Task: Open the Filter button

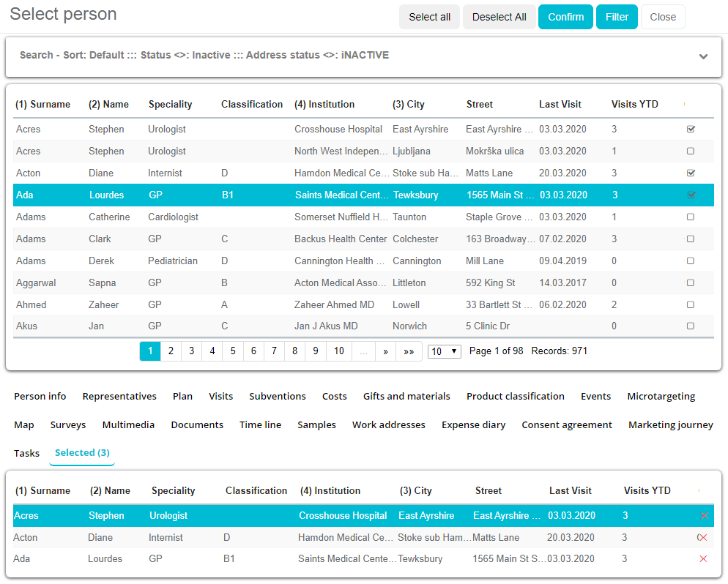Action: [617, 17]
